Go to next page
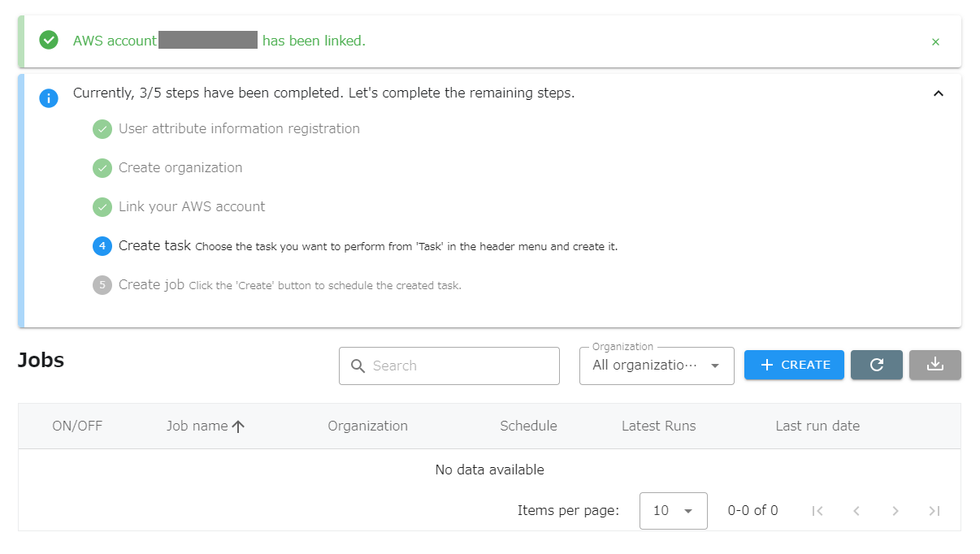Image resolution: width=980 pixels, height=554 pixels. (x=895, y=511)
